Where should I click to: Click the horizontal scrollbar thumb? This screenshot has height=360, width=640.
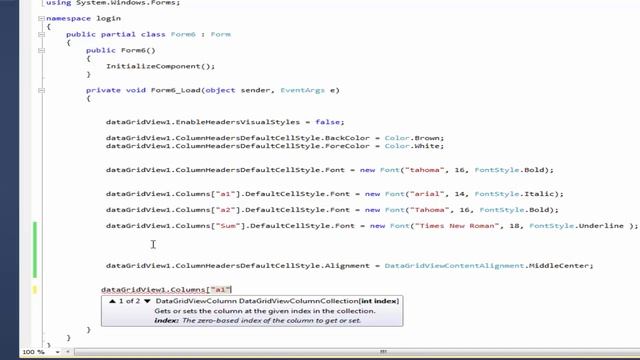(x=383, y=351)
